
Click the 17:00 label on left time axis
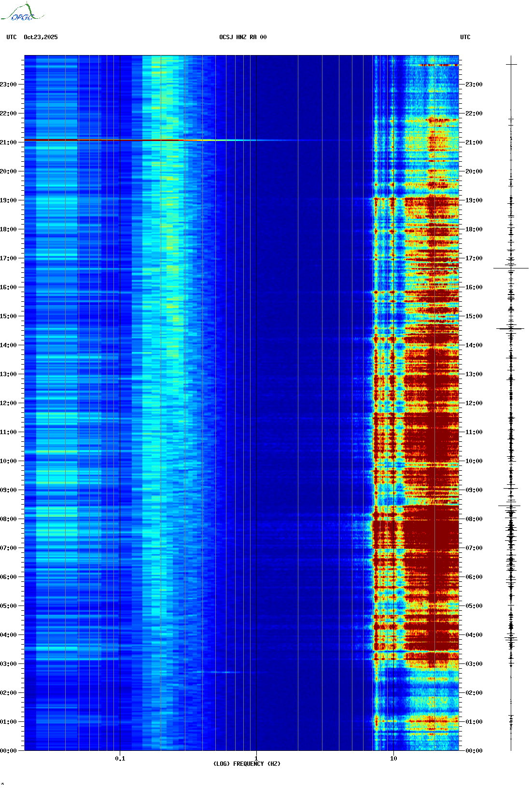(8, 258)
